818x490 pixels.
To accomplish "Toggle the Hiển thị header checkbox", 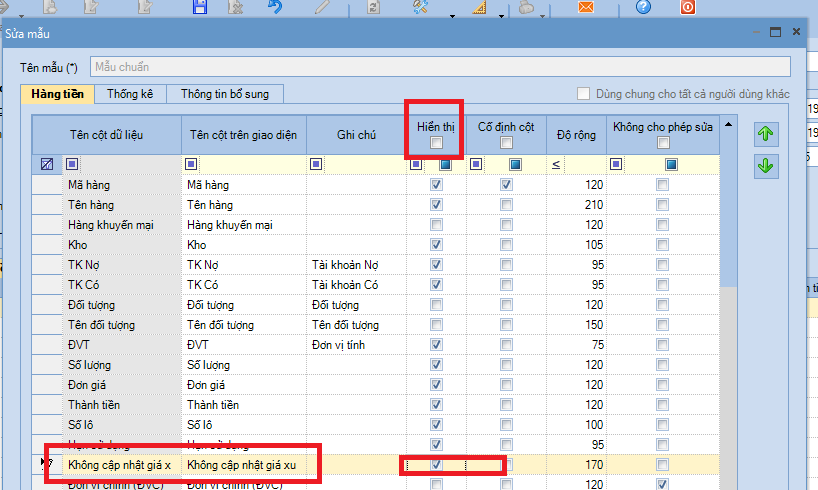I will pyautogui.click(x=435, y=144).
